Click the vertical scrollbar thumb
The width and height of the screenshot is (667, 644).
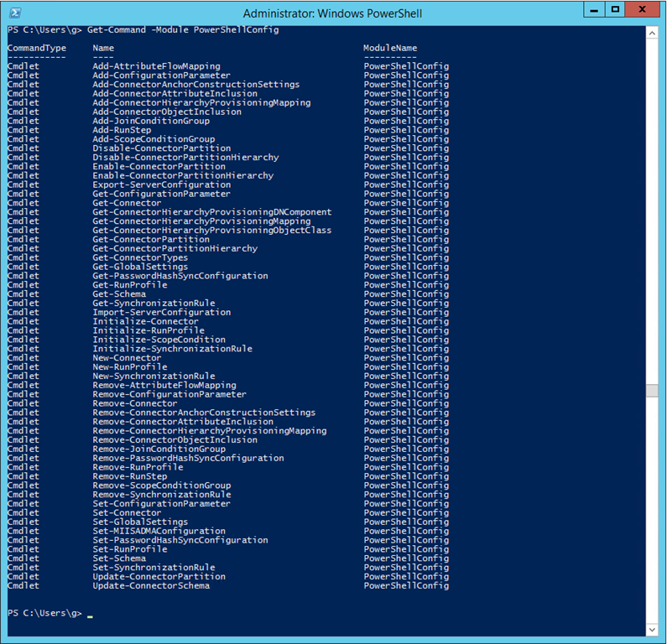[x=652, y=390]
